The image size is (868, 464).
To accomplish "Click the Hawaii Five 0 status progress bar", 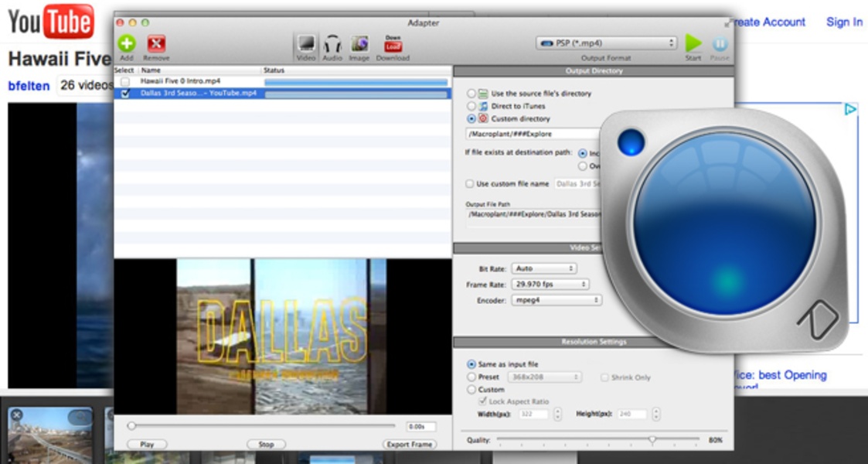I will [x=356, y=82].
